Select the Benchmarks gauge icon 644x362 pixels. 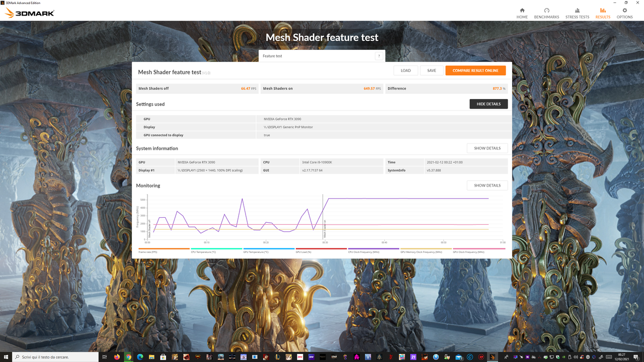546,12
